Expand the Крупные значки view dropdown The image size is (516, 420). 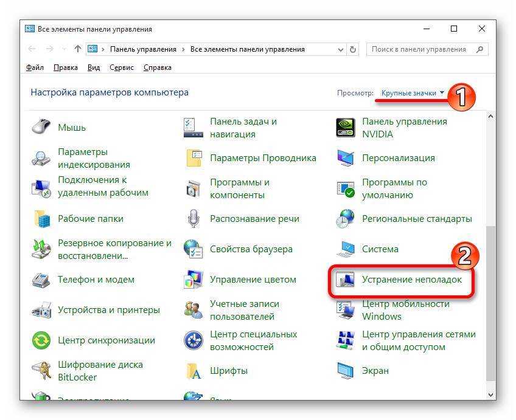[413, 93]
